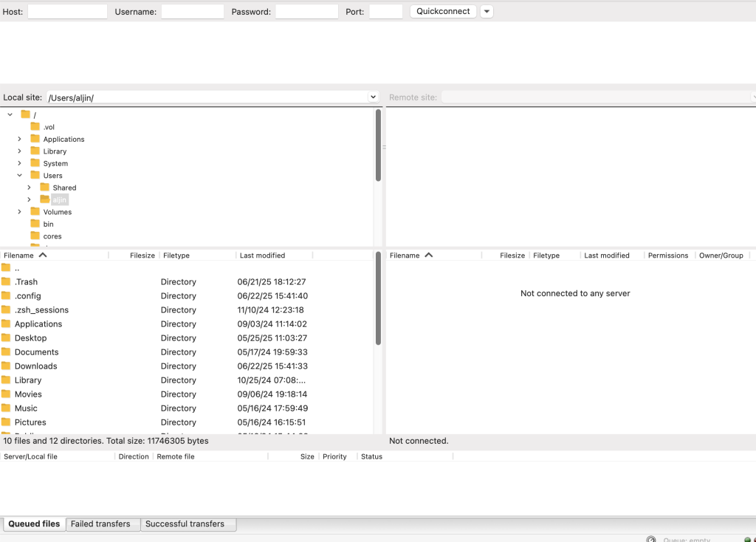Image resolution: width=756 pixels, height=542 pixels.
Task: Collapse the Users tree node
Action: click(18, 175)
